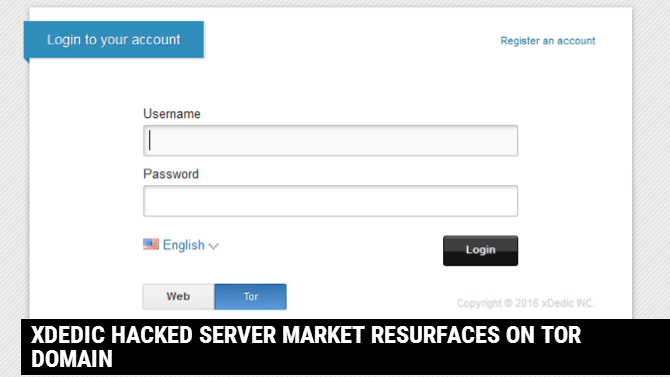This screenshot has width=670, height=377.
Task: Click the Login to your account header
Action: pos(114,40)
